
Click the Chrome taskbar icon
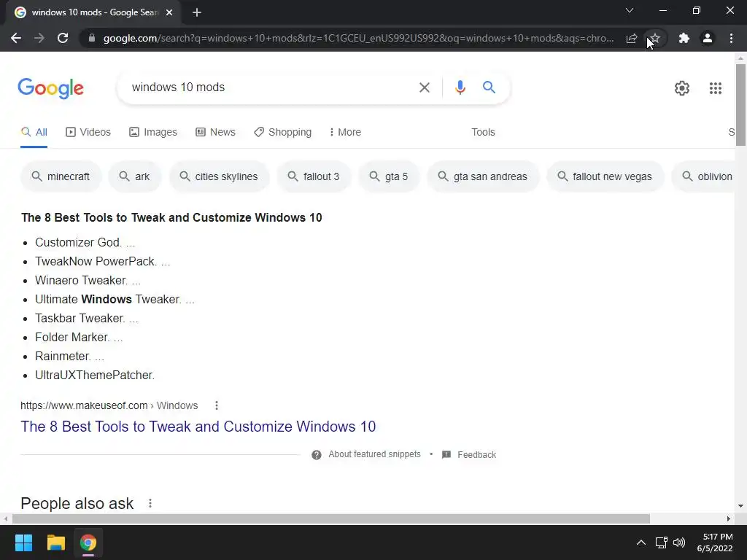[88, 542]
